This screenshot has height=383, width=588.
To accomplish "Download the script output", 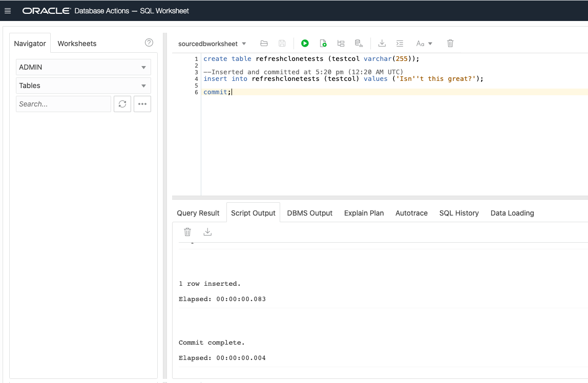I will [x=207, y=232].
